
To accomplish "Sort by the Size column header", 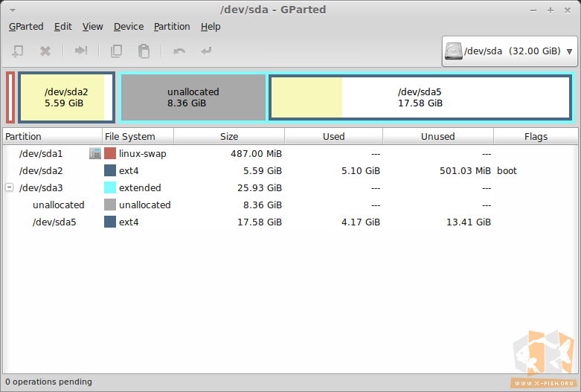I will pos(229,136).
